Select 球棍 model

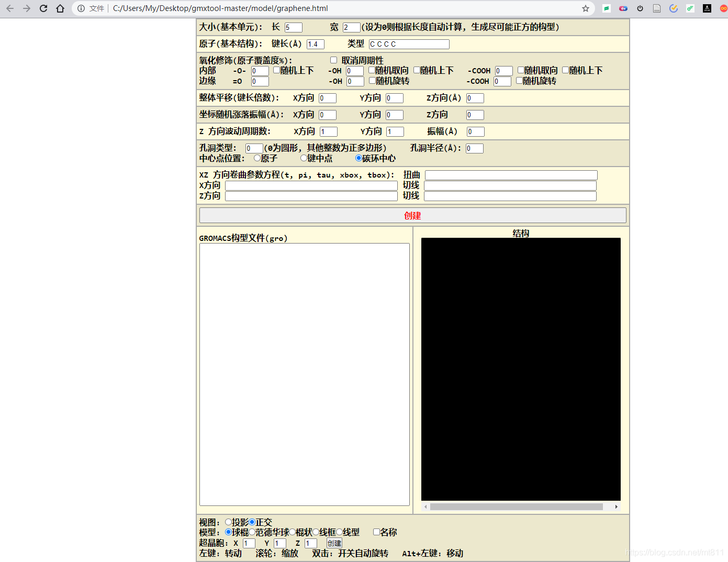(228, 532)
